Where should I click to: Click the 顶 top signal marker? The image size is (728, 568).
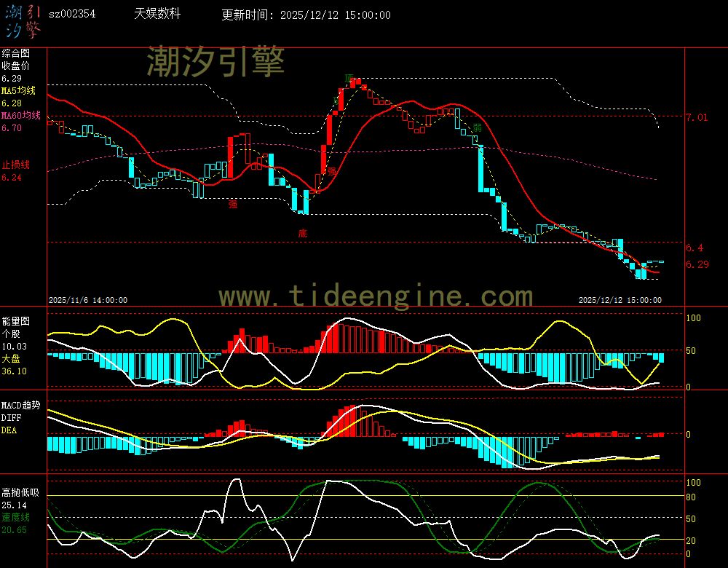(x=349, y=78)
